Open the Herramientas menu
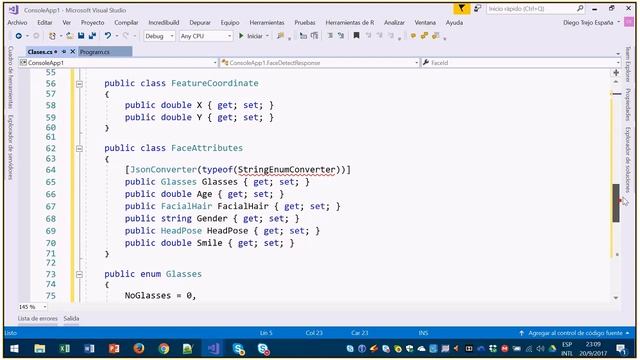The width and height of the screenshot is (640, 360). (267, 22)
